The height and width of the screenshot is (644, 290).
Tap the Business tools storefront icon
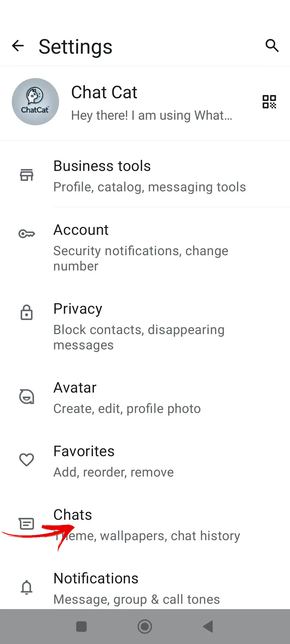pos(27,175)
